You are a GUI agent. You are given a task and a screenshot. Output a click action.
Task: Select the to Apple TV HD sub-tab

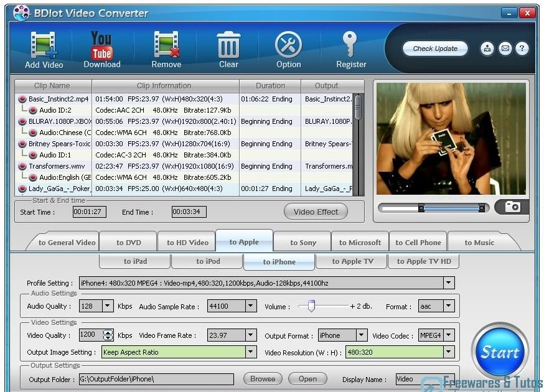point(424,261)
